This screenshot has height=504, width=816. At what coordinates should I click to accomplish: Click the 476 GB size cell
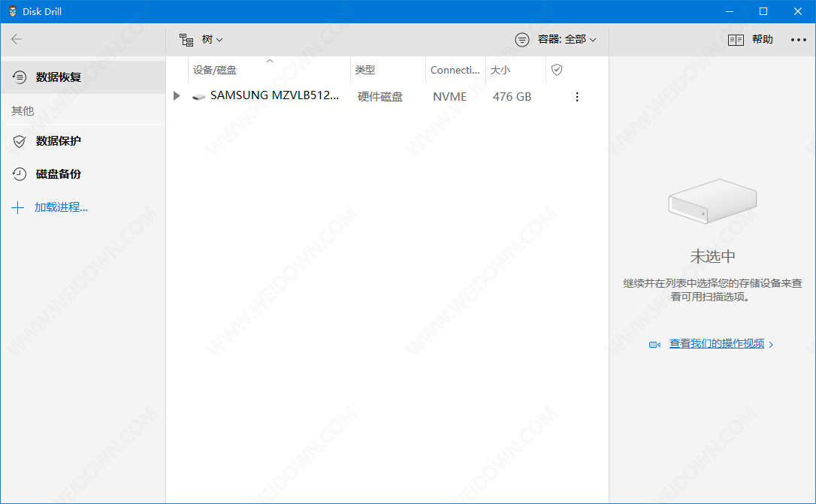[512, 97]
